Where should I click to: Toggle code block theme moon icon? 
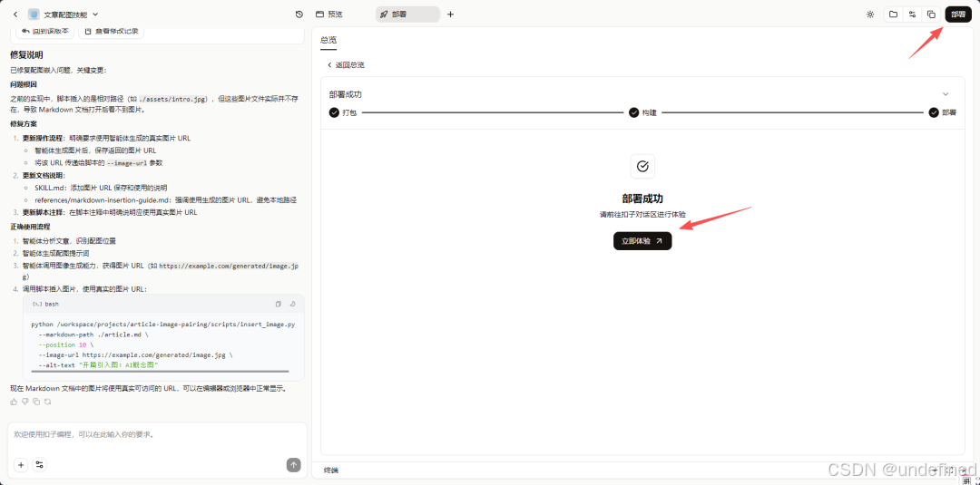pyautogui.click(x=292, y=304)
